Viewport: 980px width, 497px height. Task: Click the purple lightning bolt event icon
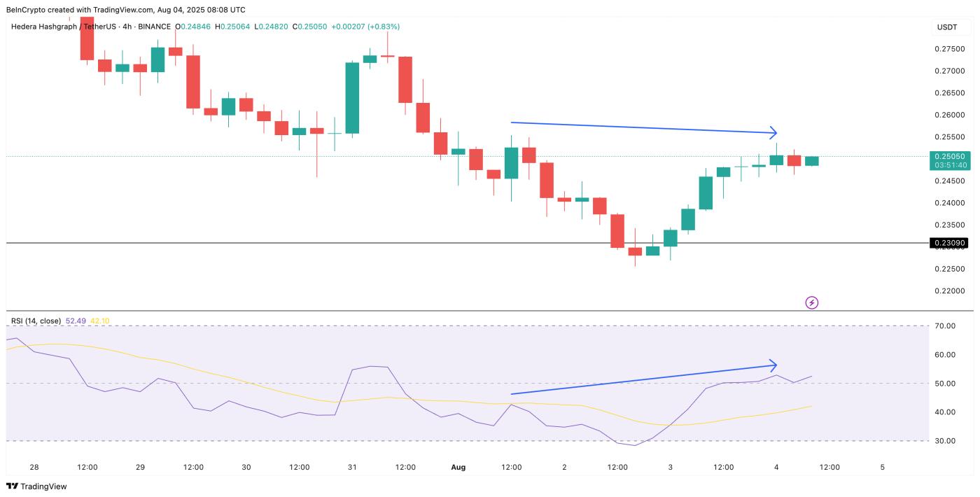pos(812,302)
